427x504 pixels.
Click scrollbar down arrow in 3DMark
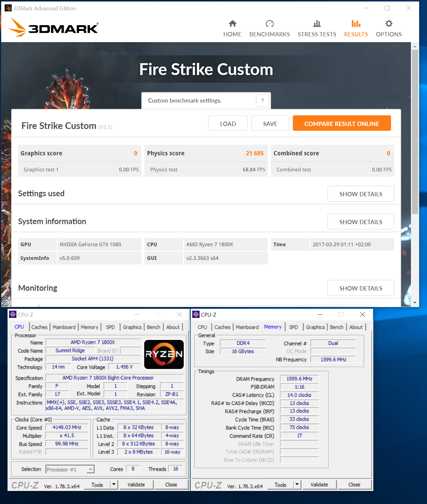415,302
